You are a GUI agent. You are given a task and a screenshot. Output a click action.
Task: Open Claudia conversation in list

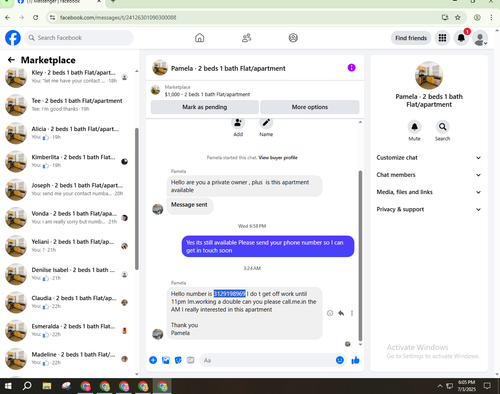tap(67, 302)
